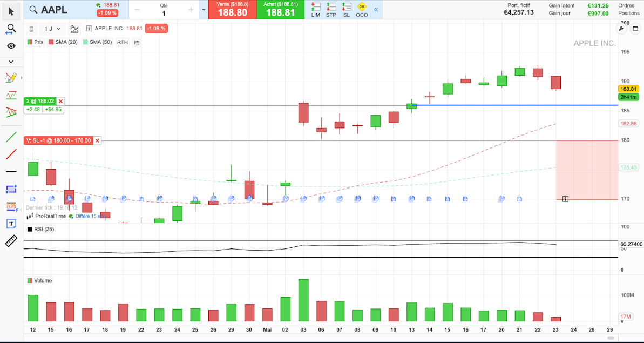Place an OCO order
644x343 pixels.
(362, 10)
